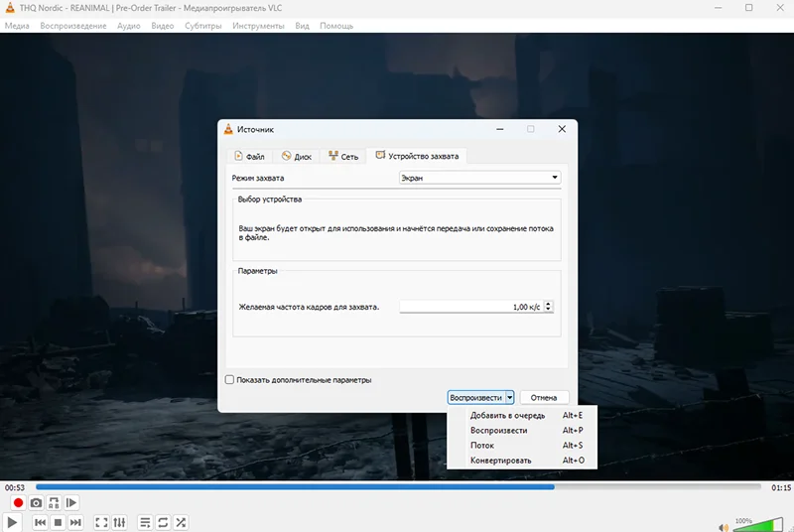Take a snapshot with the camera icon
This screenshot has width=794, height=532.
36,503
